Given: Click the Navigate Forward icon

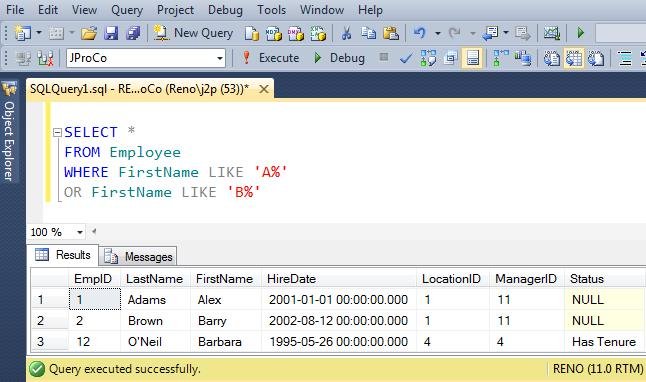Looking at the screenshot, I should tap(522, 33).
